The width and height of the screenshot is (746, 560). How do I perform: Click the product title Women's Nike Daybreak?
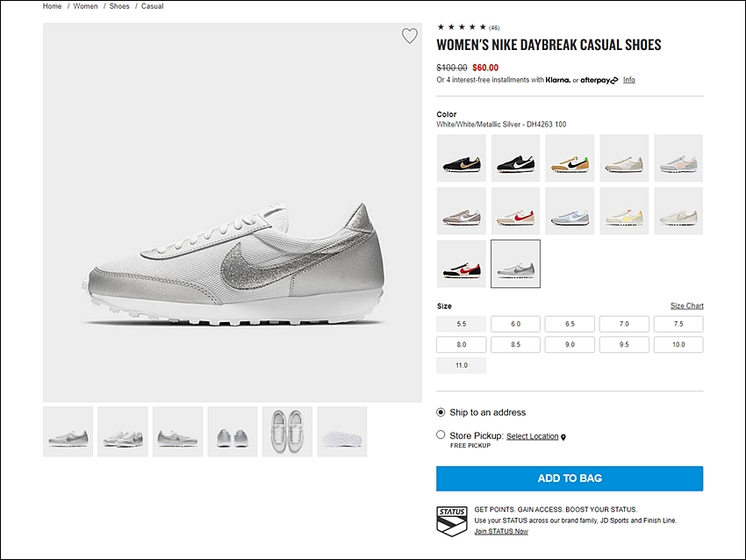[549, 45]
